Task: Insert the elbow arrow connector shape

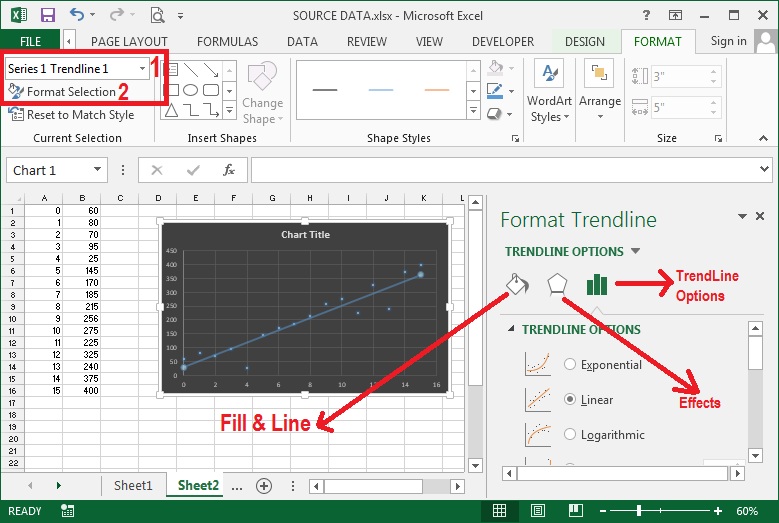Action: [x=211, y=110]
